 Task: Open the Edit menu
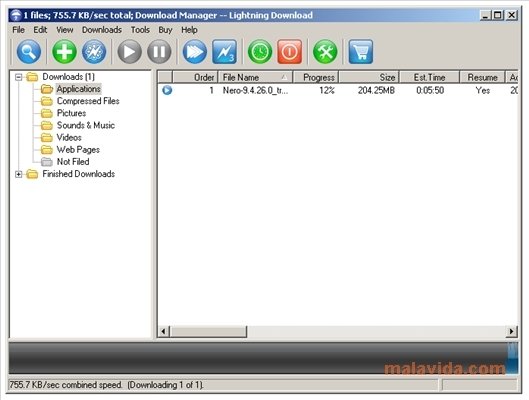[x=40, y=30]
